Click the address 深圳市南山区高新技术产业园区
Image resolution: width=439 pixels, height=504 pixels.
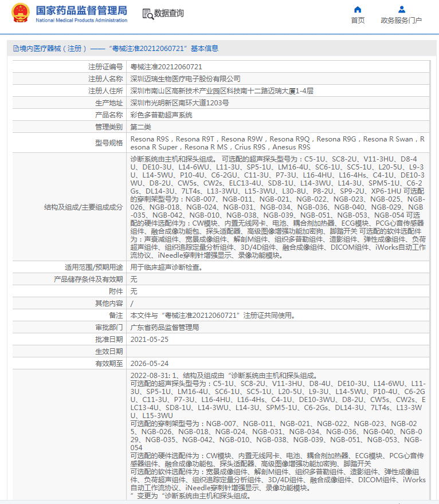(222, 91)
